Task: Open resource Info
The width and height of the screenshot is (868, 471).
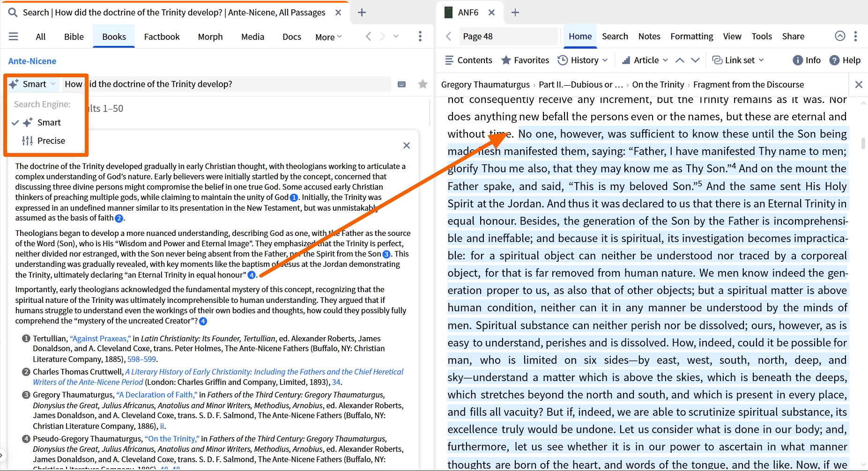Action: tap(807, 60)
